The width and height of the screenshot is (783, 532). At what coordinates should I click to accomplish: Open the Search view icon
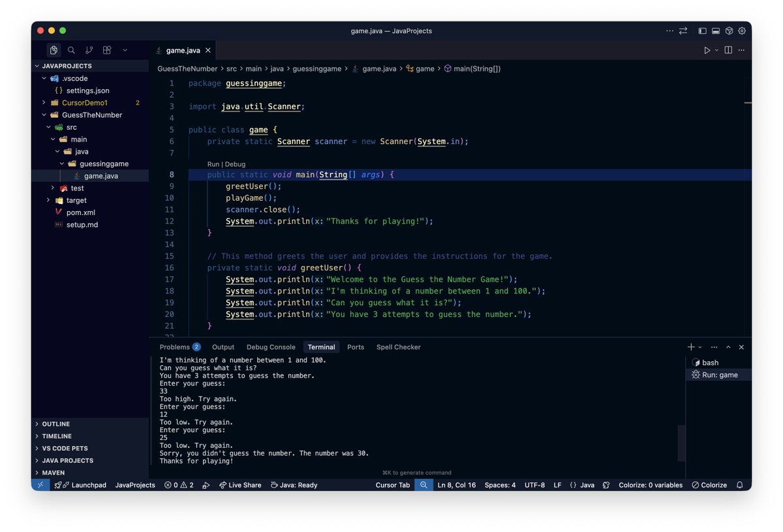[71, 50]
